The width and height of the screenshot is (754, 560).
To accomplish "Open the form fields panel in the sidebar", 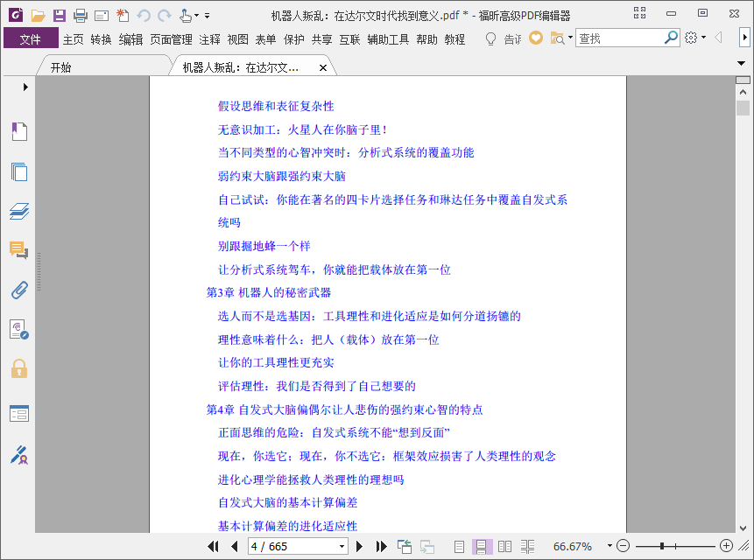I will (x=19, y=413).
